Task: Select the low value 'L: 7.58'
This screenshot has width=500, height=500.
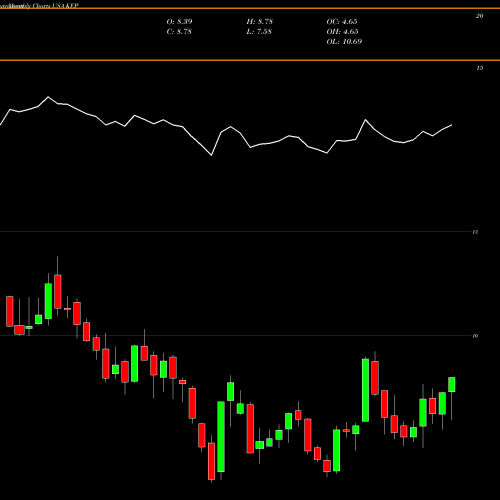Action: (x=259, y=32)
